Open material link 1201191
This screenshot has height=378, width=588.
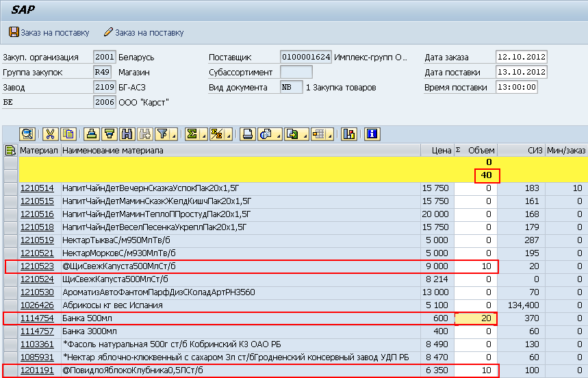click(x=37, y=370)
